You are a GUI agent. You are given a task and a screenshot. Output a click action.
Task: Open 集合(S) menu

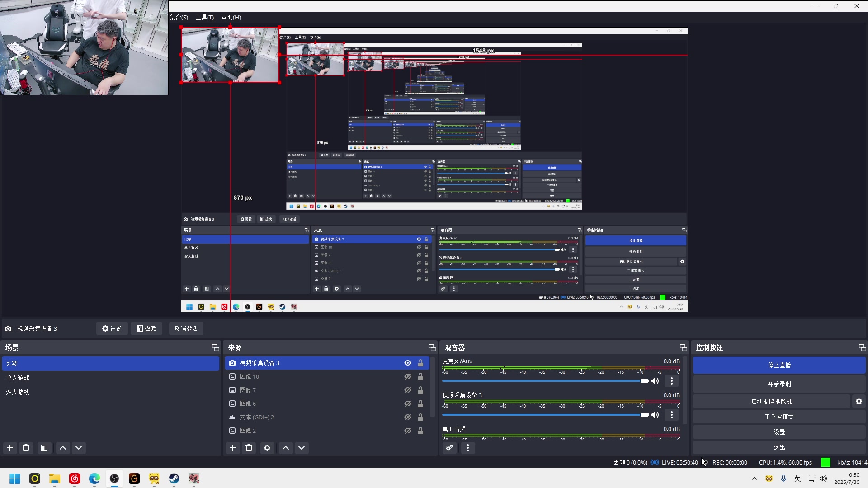(179, 17)
